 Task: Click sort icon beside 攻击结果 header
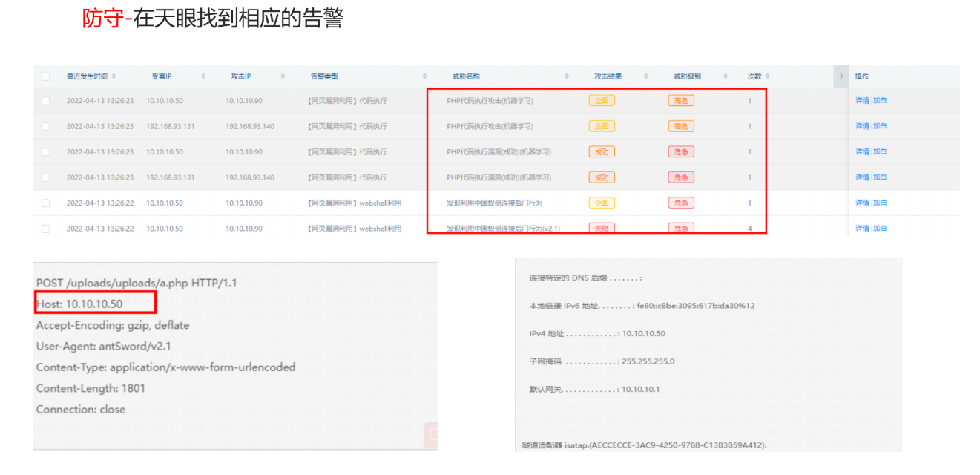(x=646, y=76)
